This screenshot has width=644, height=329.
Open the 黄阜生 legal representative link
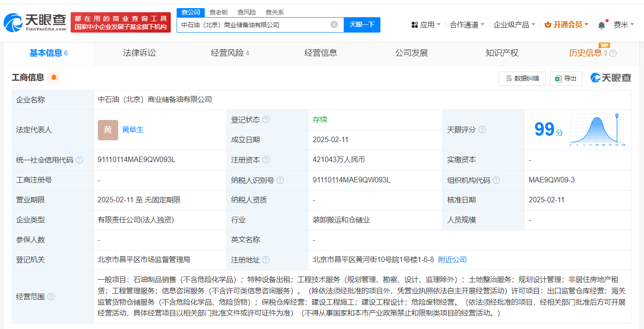(x=133, y=129)
